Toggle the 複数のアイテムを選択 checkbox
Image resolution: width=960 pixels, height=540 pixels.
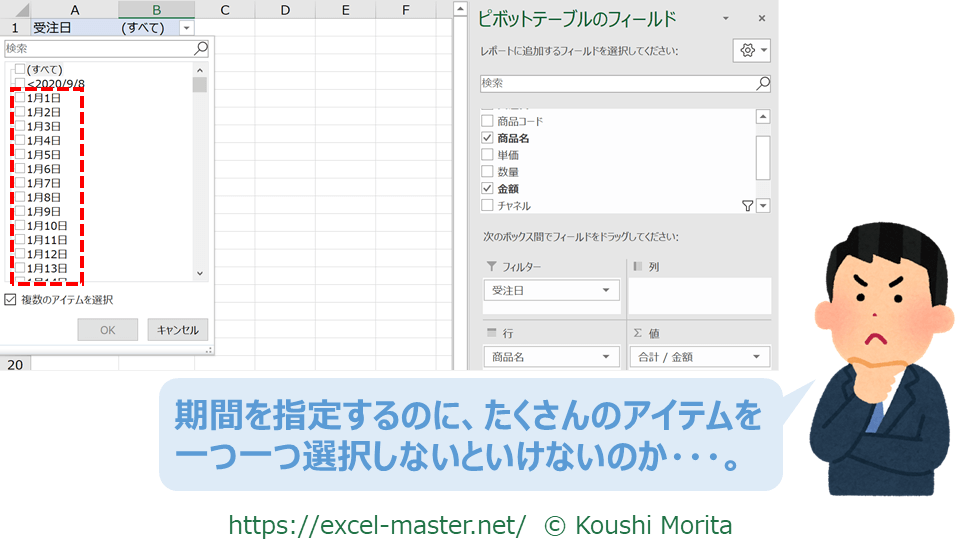click(x=11, y=300)
